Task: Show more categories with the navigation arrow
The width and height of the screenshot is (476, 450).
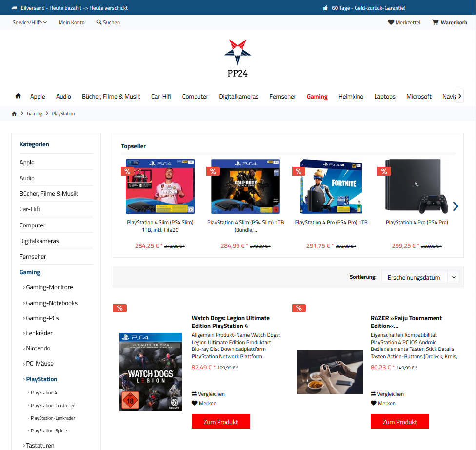Action: [x=459, y=96]
